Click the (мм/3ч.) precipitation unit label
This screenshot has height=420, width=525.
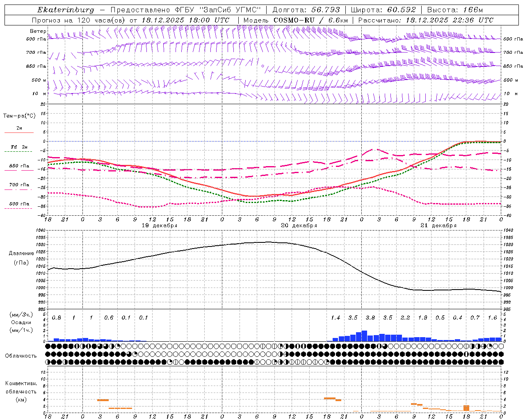pos(21,315)
